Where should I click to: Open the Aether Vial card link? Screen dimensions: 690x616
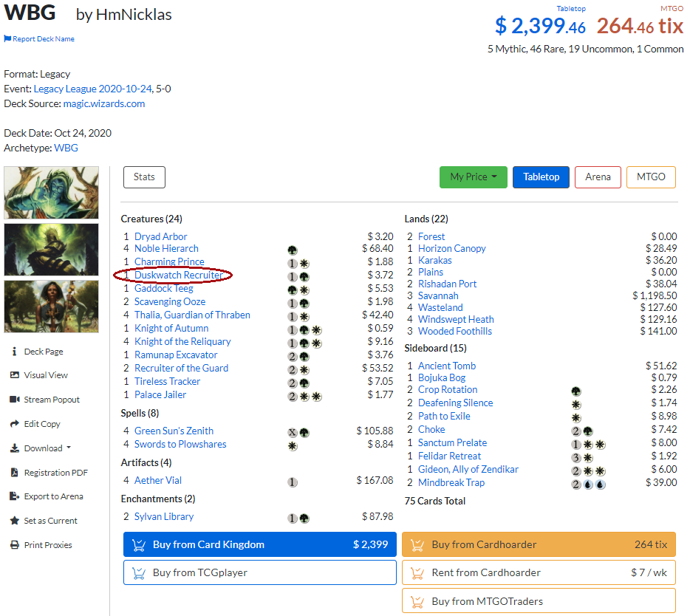[x=158, y=481]
